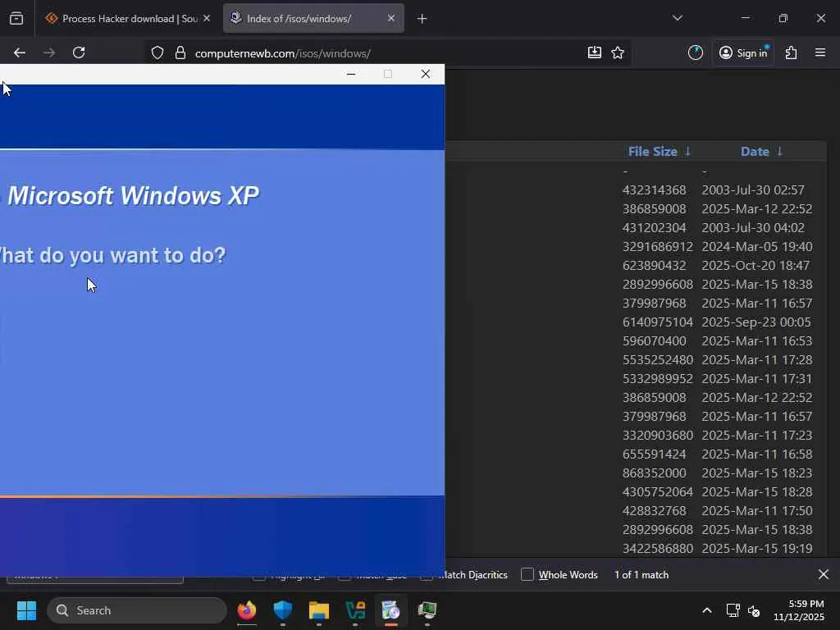
Task: Sign in to Firefox account
Action: coord(743,52)
